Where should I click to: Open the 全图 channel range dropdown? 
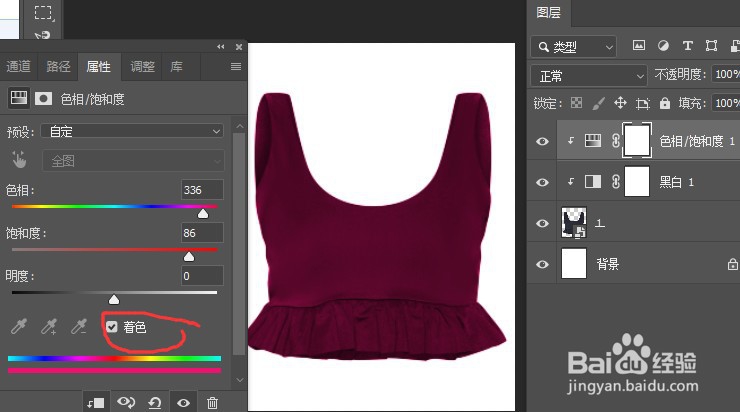tap(133, 161)
